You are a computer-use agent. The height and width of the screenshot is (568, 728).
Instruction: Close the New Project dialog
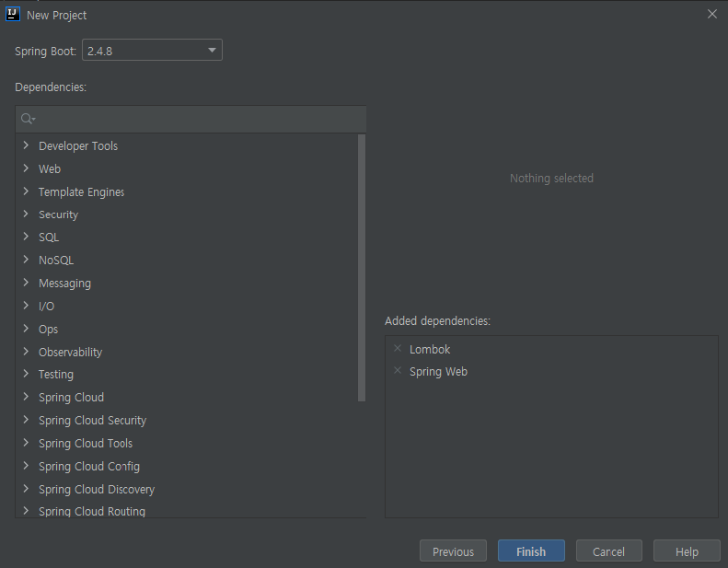(x=712, y=15)
